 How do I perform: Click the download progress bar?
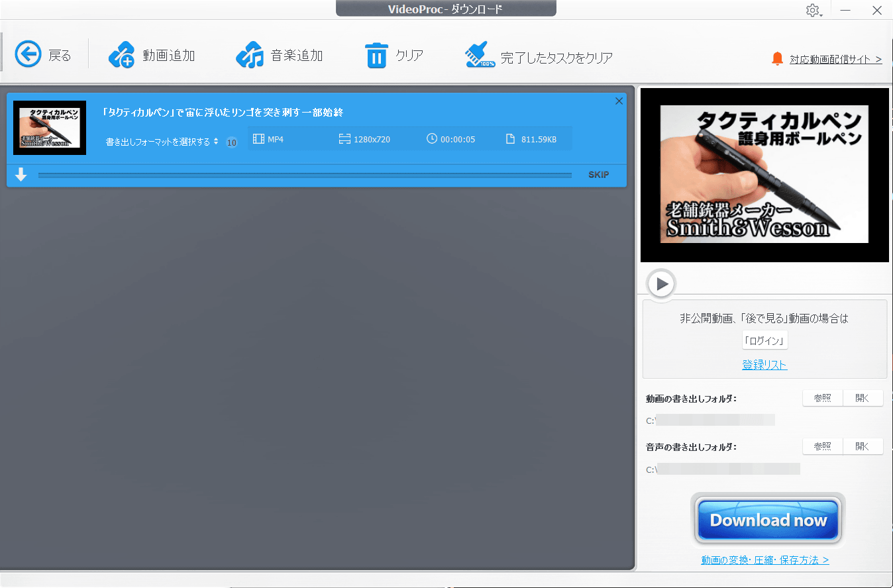[305, 175]
